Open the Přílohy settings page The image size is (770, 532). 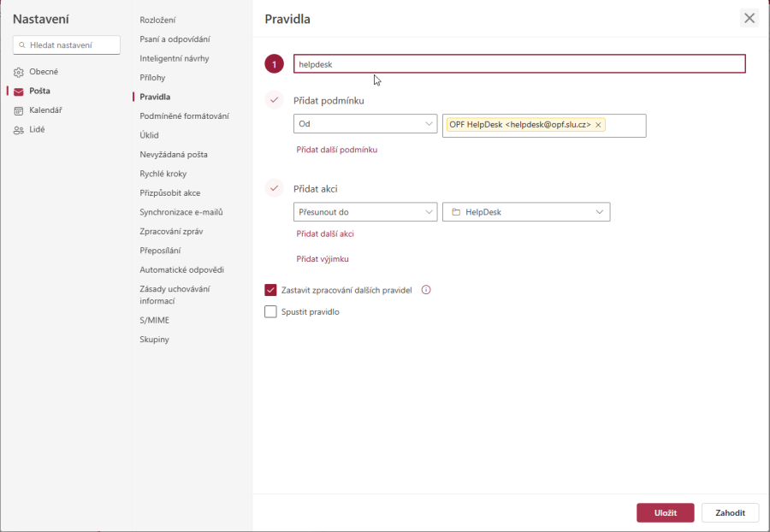152,78
